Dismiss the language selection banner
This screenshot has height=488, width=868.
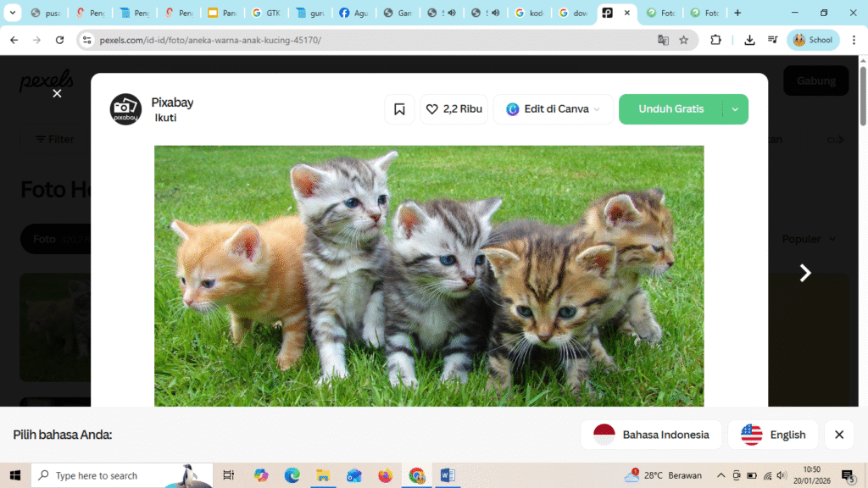point(838,435)
